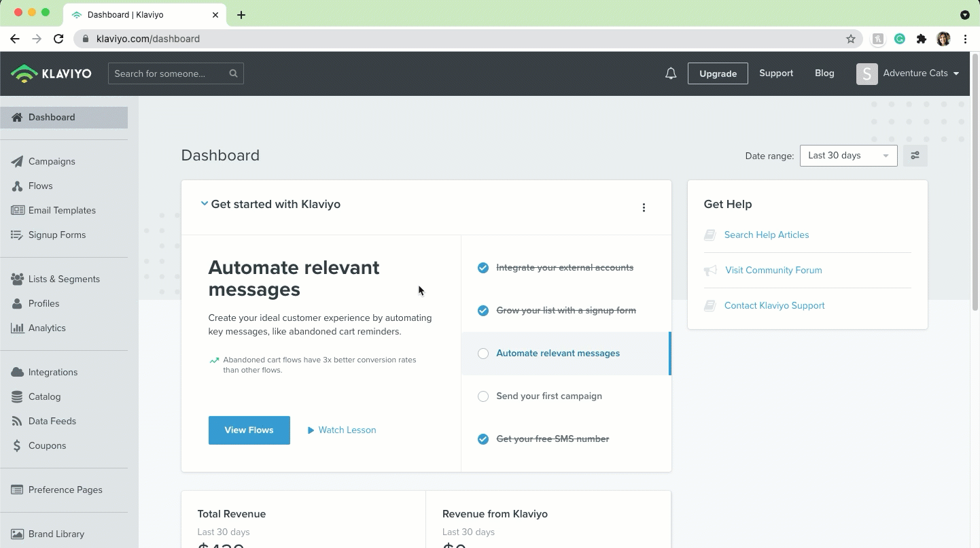980x548 pixels.
Task: Click the Analytics bar chart icon
Action: click(18, 328)
